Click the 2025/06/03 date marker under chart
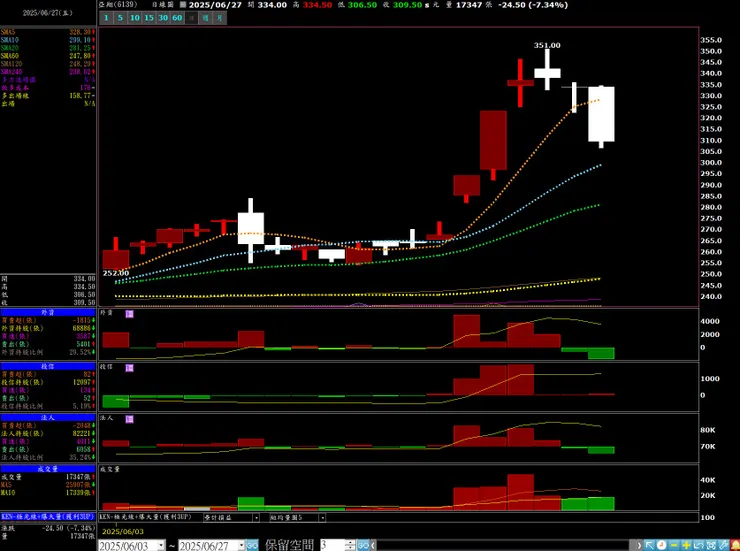 (123, 531)
